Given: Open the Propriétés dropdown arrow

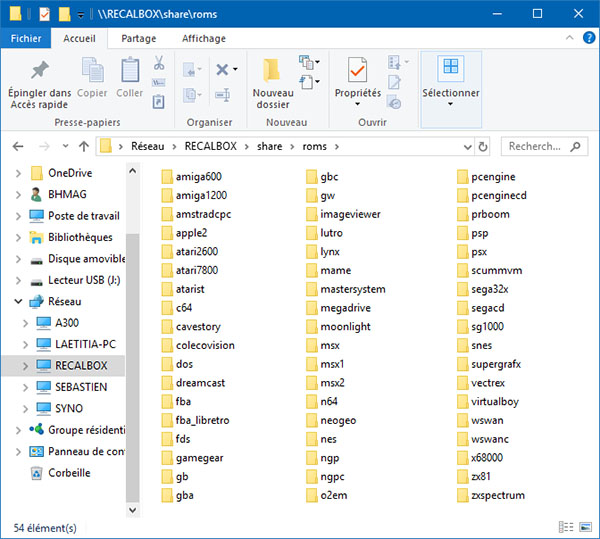Looking at the screenshot, I should pyautogui.click(x=357, y=104).
